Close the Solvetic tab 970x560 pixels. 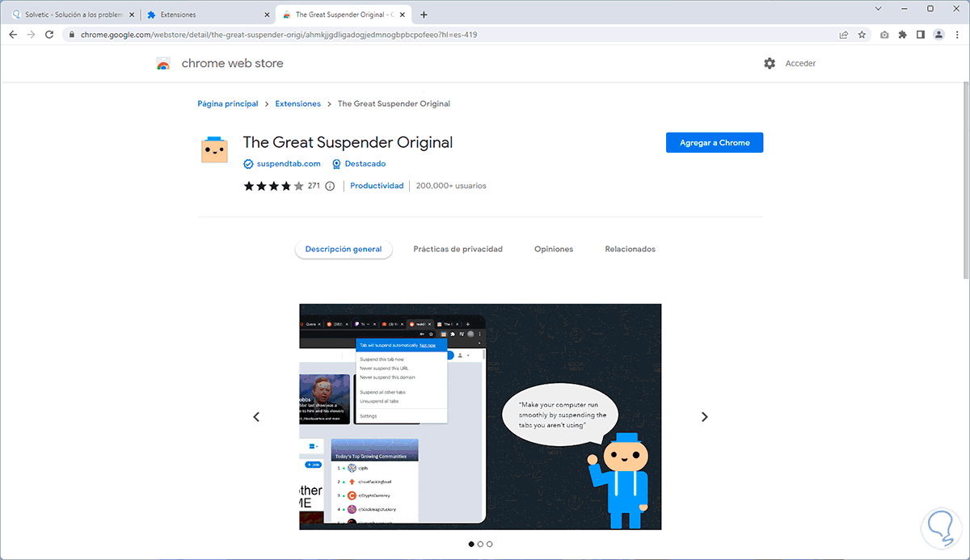tap(131, 15)
